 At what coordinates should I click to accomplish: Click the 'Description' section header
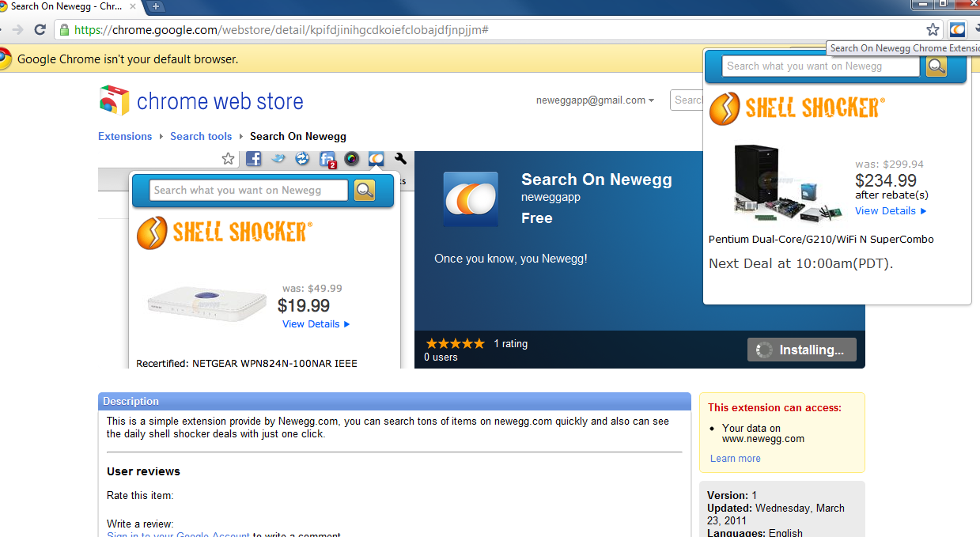(131, 401)
